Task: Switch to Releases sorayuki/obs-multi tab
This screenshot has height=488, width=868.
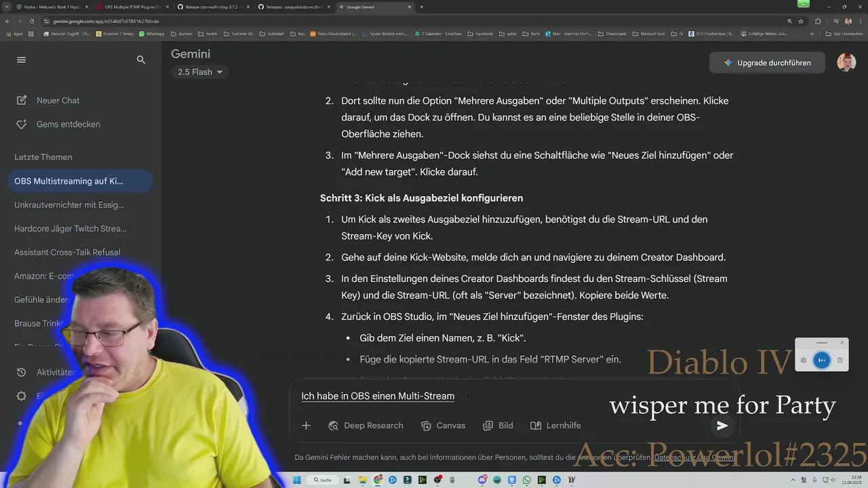Action: (294, 7)
